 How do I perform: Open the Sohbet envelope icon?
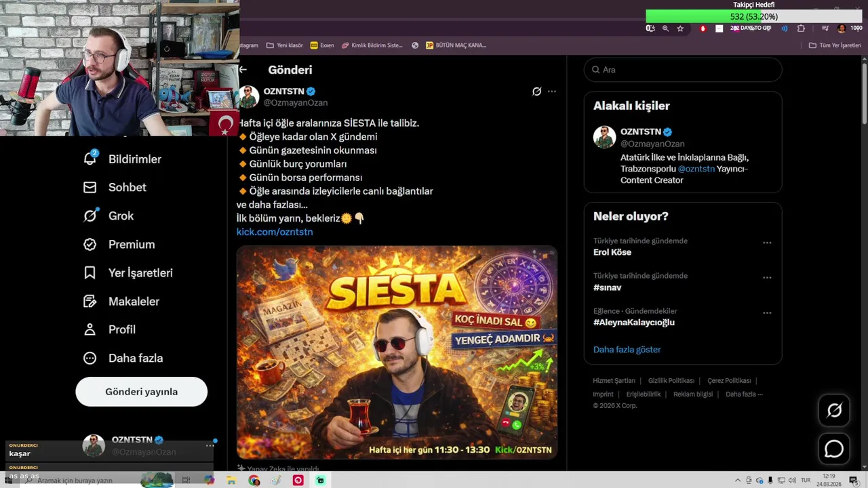(x=90, y=187)
